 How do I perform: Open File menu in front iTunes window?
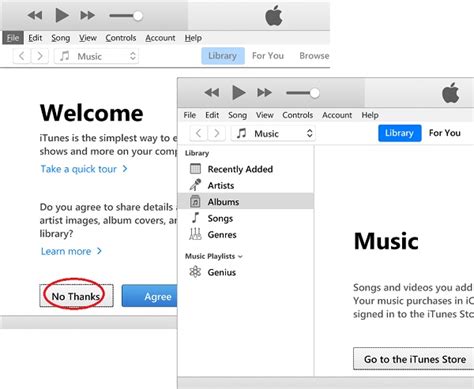click(x=190, y=115)
